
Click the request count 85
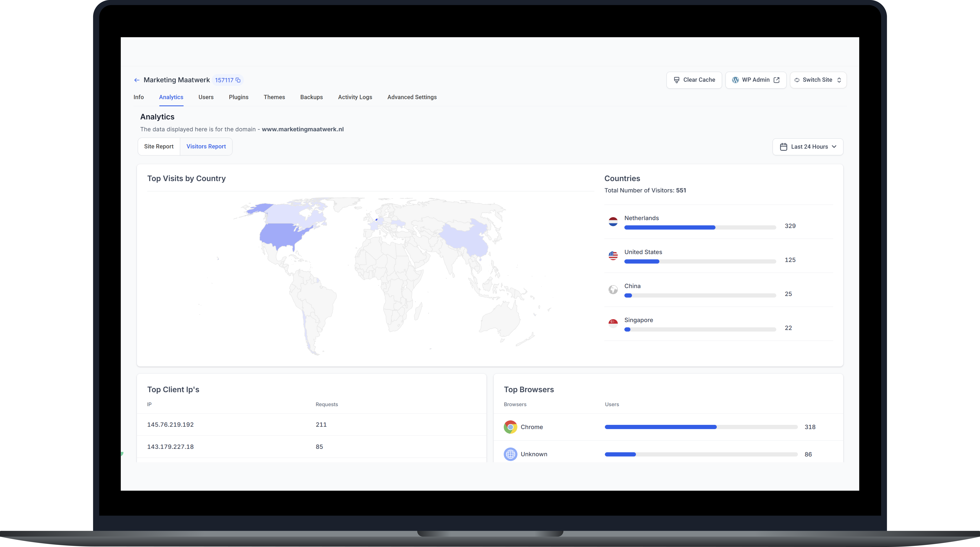click(319, 447)
